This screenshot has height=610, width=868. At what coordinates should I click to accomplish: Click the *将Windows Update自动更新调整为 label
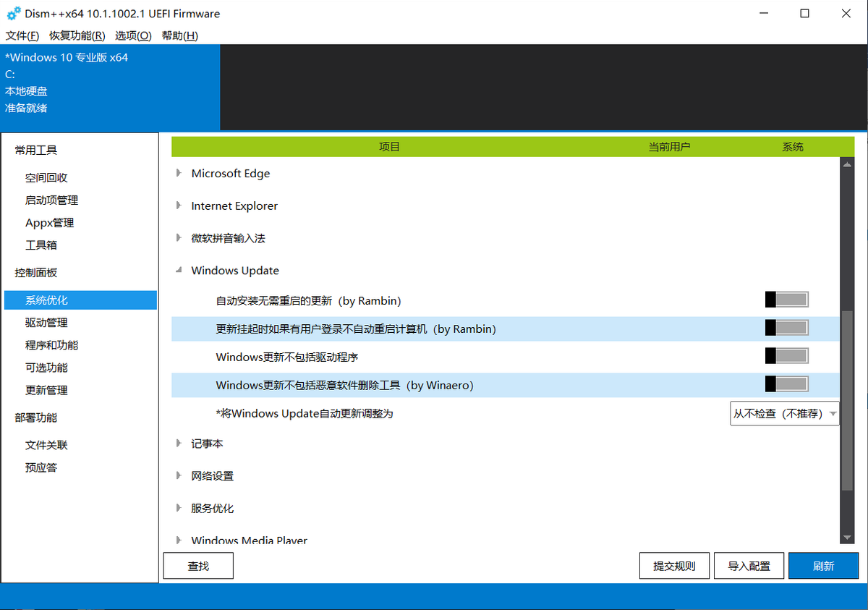click(x=305, y=414)
